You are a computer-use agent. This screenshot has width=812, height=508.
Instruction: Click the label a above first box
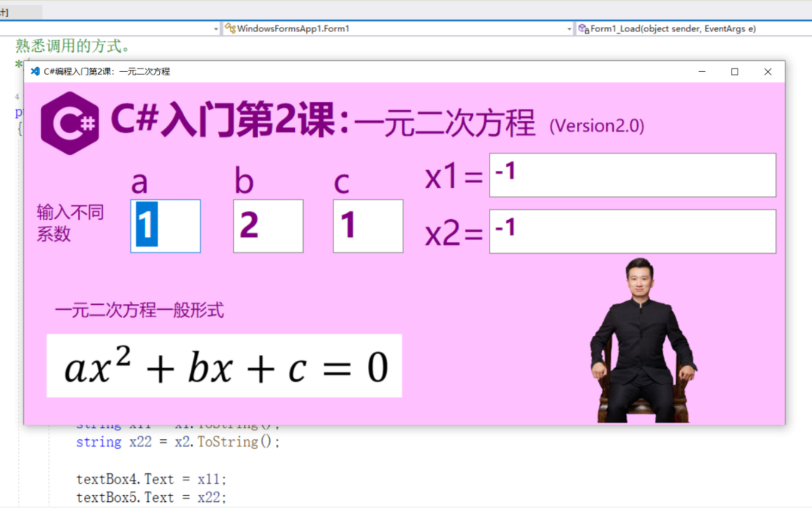coord(139,182)
